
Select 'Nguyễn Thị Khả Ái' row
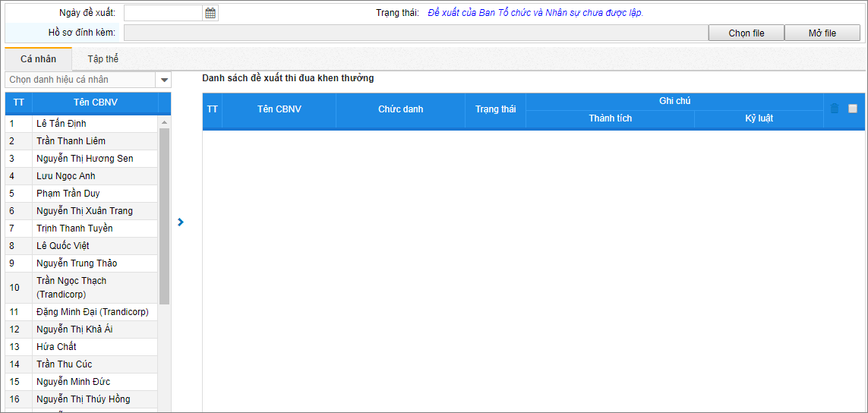pos(82,329)
